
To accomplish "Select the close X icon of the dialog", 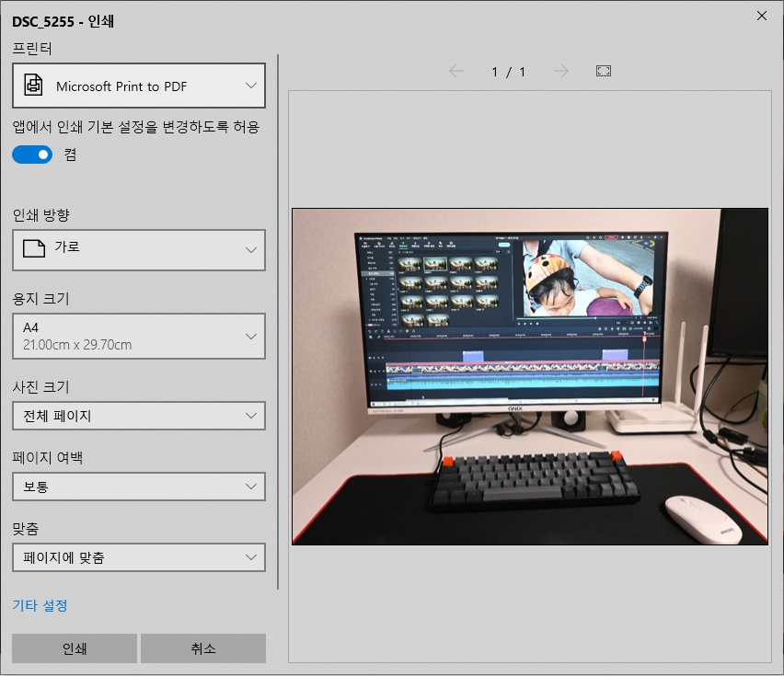I will 761,16.
